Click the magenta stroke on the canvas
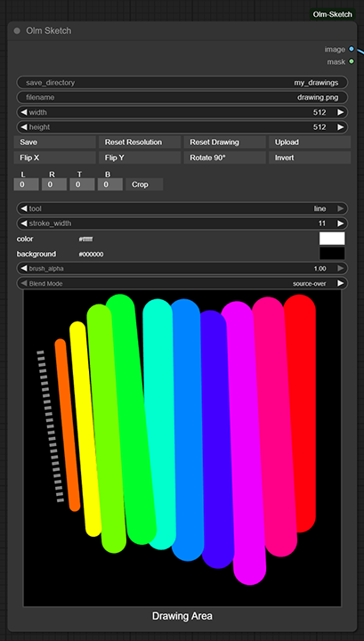 (x=244, y=443)
